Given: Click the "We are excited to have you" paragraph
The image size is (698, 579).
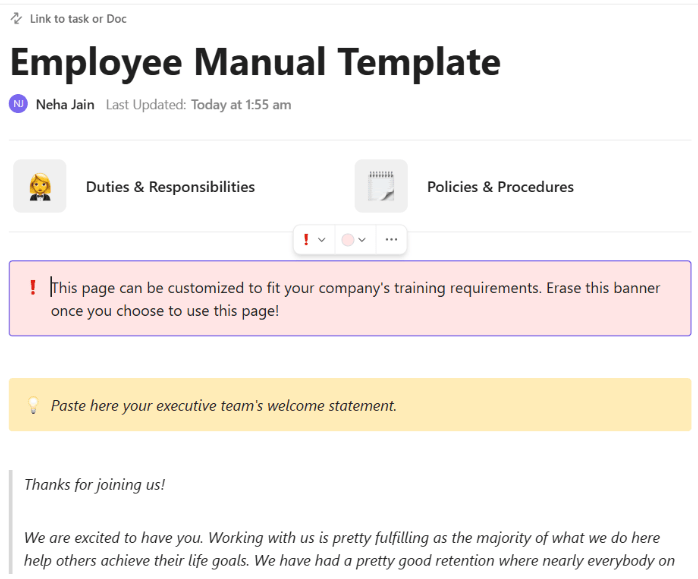Looking at the screenshot, I should 348,549.
